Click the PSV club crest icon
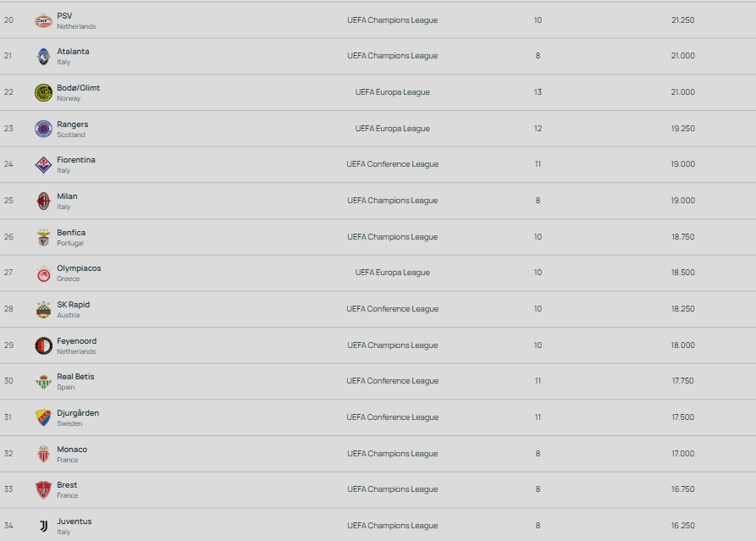The height and width of the screenshot is (541, 756). tap(43, 20)
